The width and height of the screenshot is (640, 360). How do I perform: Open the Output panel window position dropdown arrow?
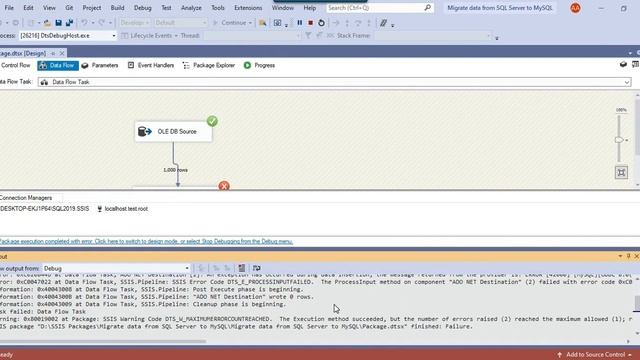coord(620,256)
